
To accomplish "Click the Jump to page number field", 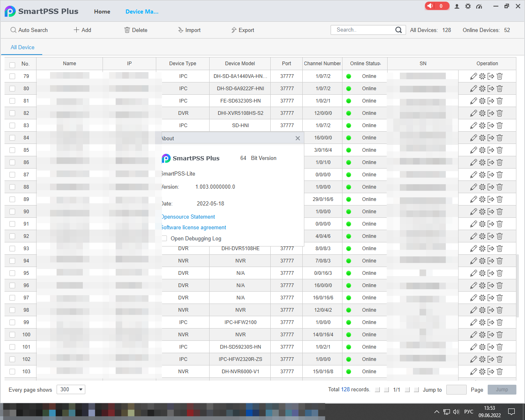I will pos(457,390).
